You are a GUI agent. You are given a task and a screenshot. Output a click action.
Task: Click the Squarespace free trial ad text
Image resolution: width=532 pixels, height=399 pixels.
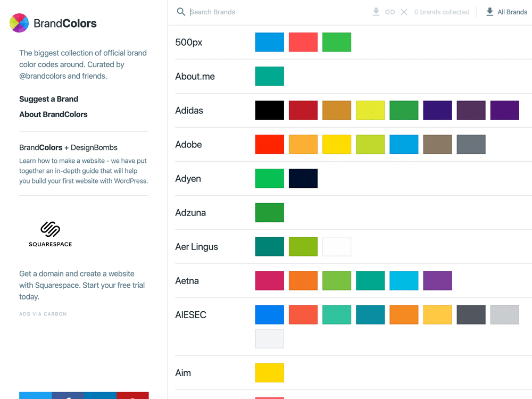pyautogui.click(x=82, y=285)
